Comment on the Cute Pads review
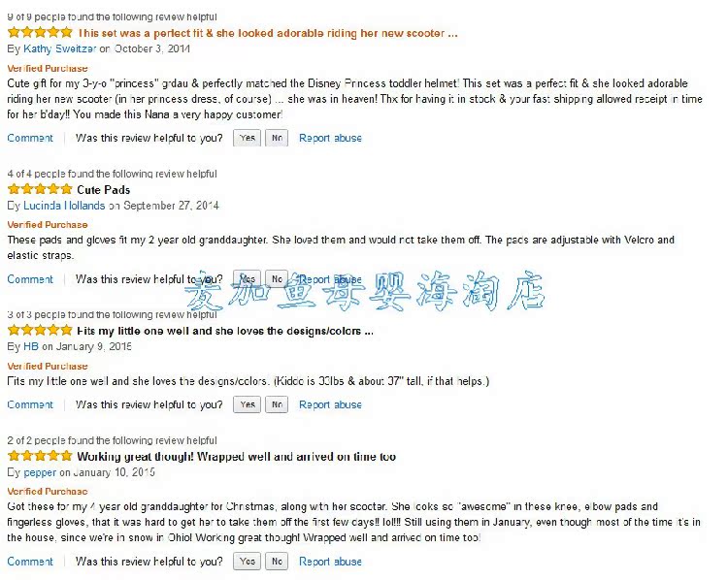Image resolution: width=728 pixels, height=580 pixels. [30, 279]
